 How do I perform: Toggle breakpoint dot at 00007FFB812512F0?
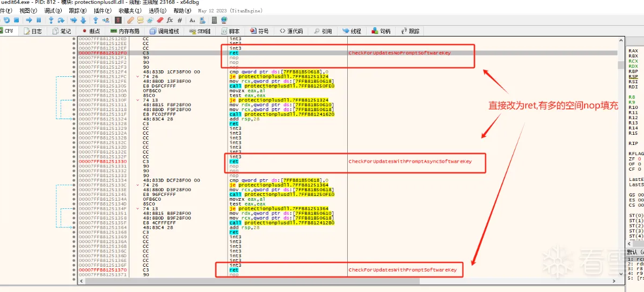74,53
